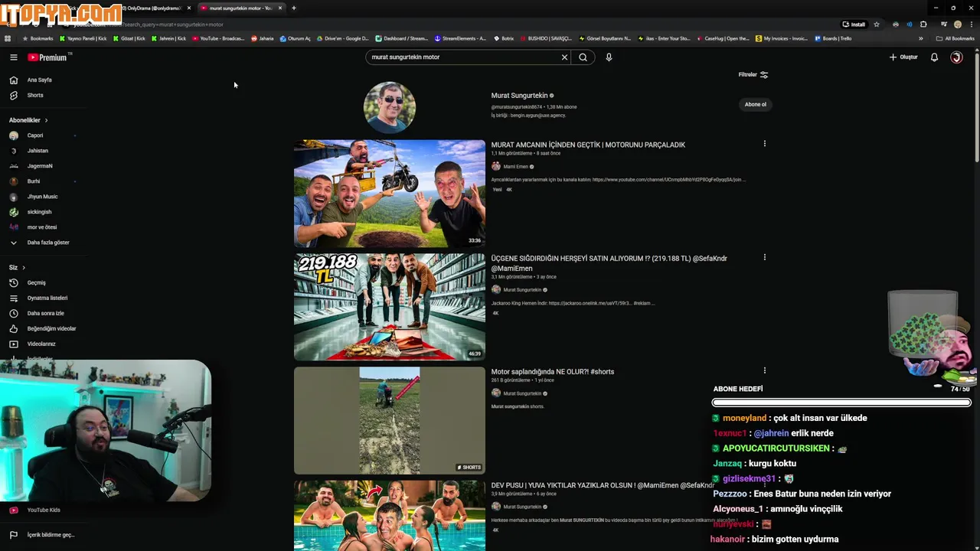Click the magnifier search button
980x551 pixels.
coord(583,57)
